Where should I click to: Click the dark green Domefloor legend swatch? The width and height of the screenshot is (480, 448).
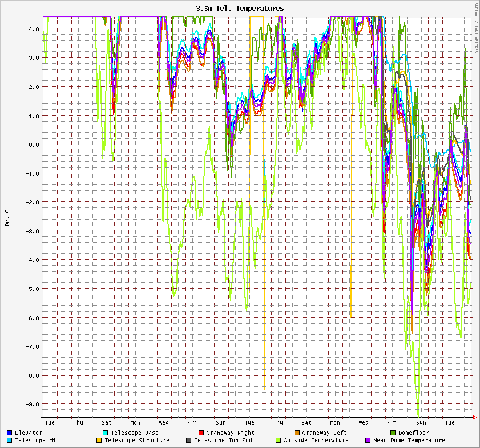point(393,433)
